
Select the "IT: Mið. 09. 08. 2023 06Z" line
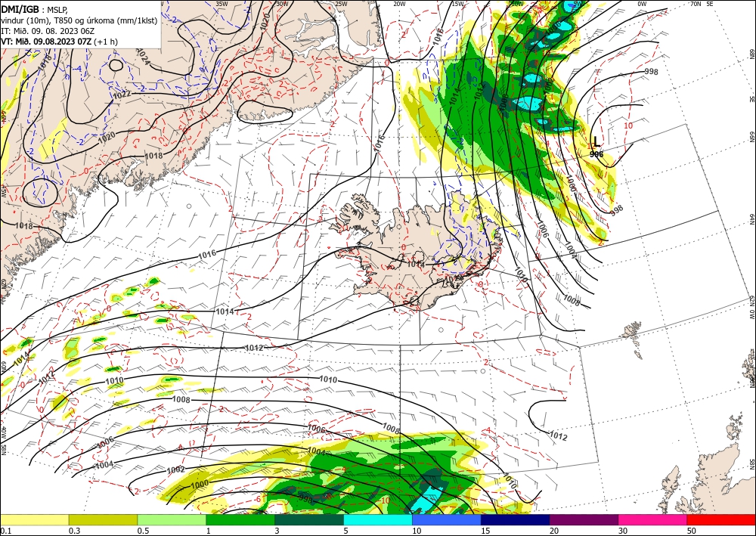point(47,31)
